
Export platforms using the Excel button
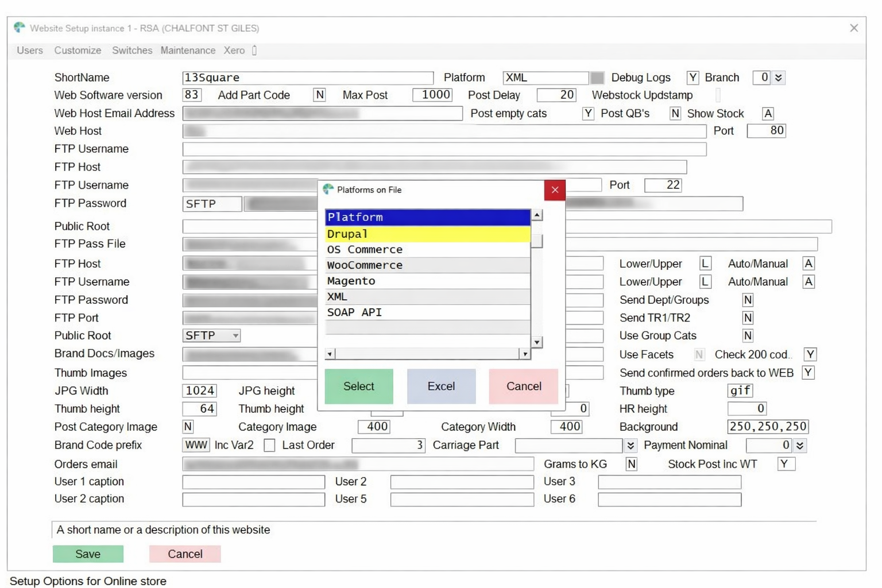[x=440, y=386]
